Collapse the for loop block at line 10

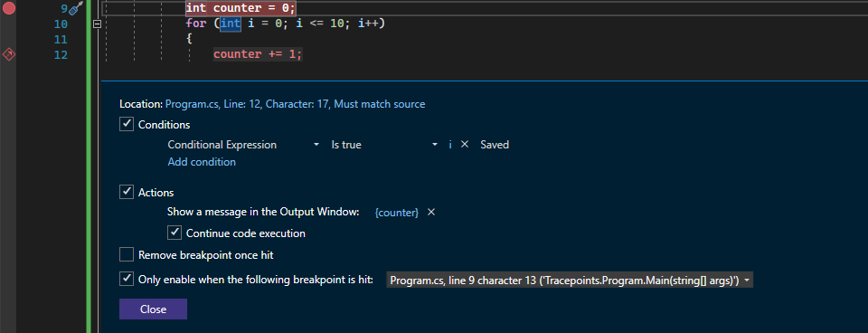98,24
